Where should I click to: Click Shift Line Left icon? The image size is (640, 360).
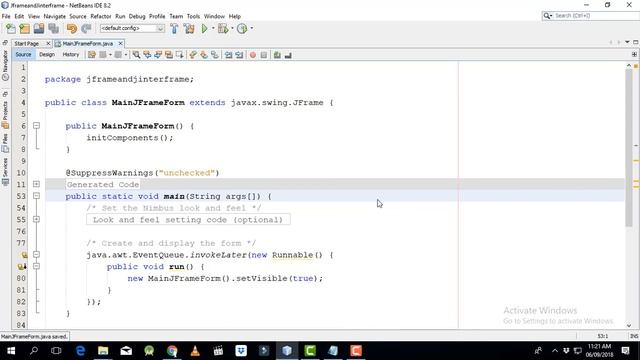coord(228,55)
